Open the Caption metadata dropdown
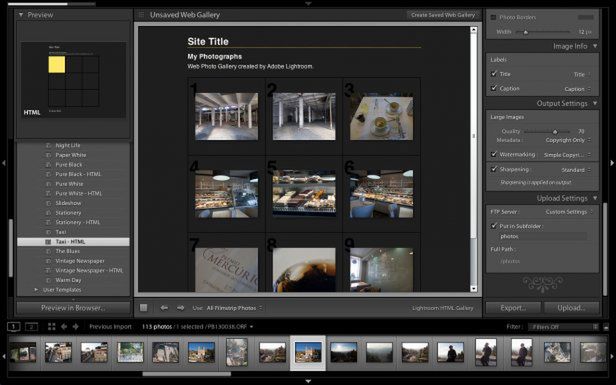616x385 pixels. (578, 89)
